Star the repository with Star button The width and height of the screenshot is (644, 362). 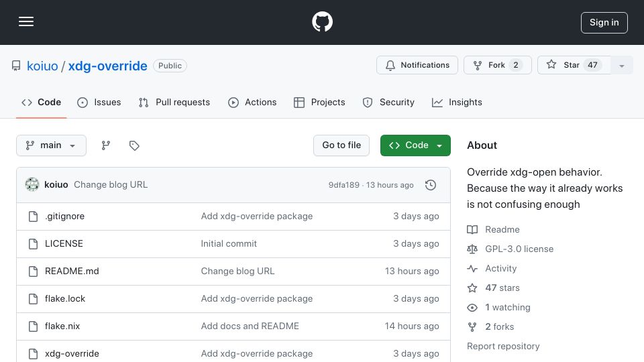(574, 65)
